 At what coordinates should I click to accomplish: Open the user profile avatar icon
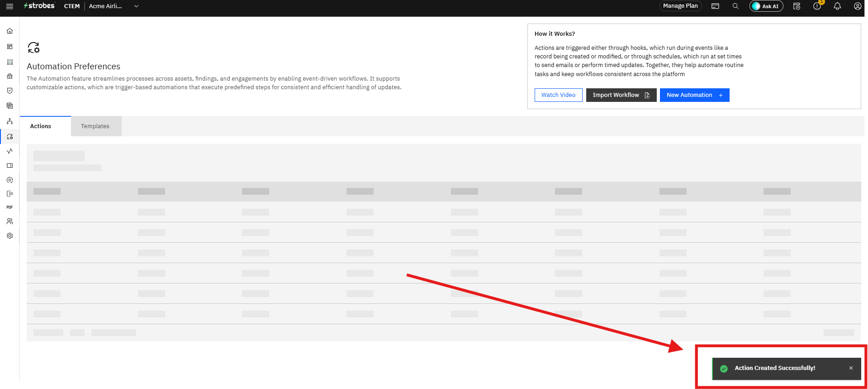click(x=857, y=6)
